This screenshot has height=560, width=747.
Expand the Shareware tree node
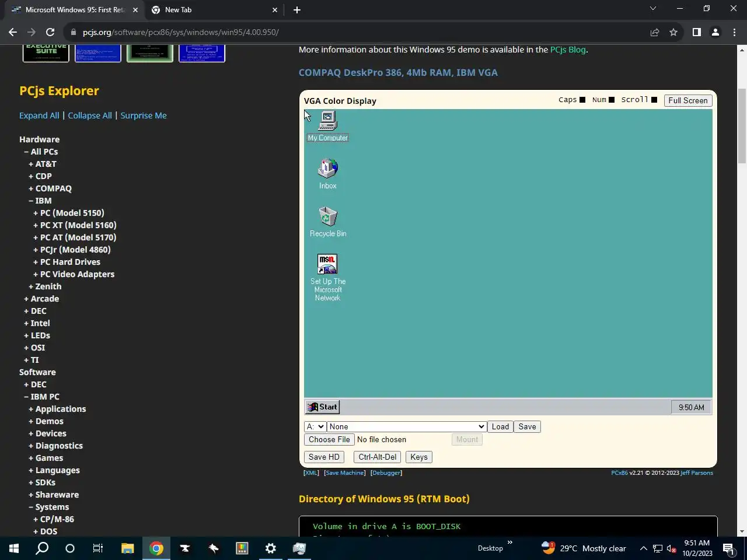tap(54, 495)
